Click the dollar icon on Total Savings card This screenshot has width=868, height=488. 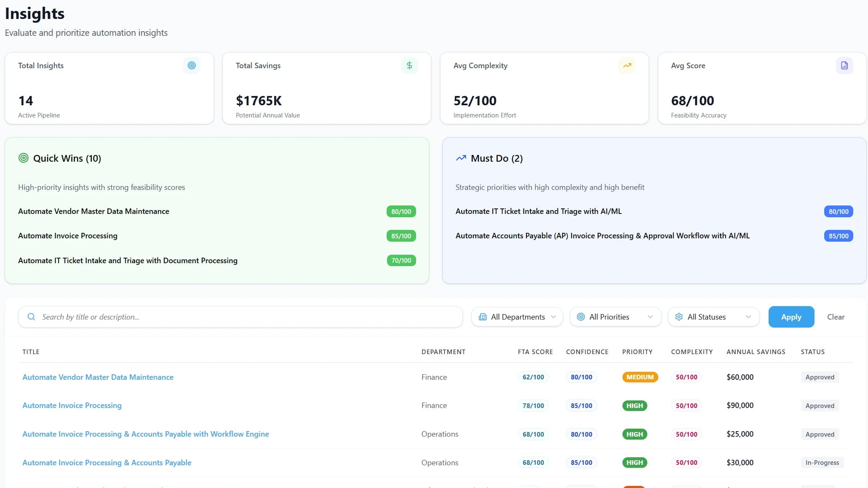coord(409,65)
